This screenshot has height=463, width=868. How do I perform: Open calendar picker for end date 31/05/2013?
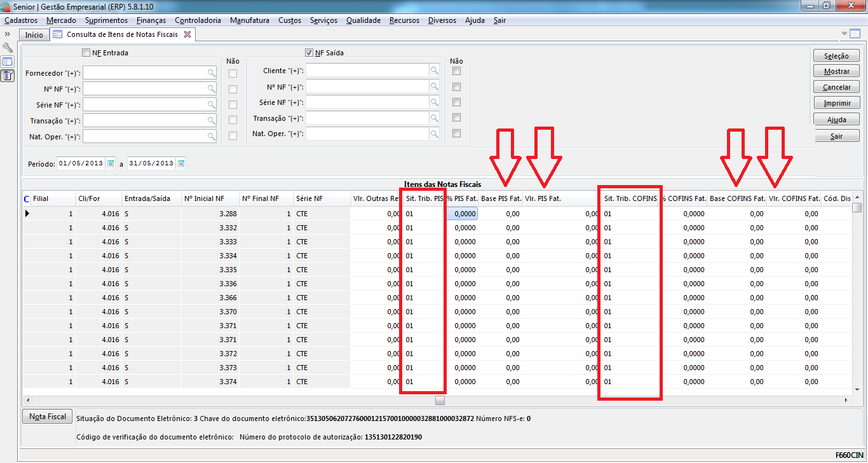(181, 163)
